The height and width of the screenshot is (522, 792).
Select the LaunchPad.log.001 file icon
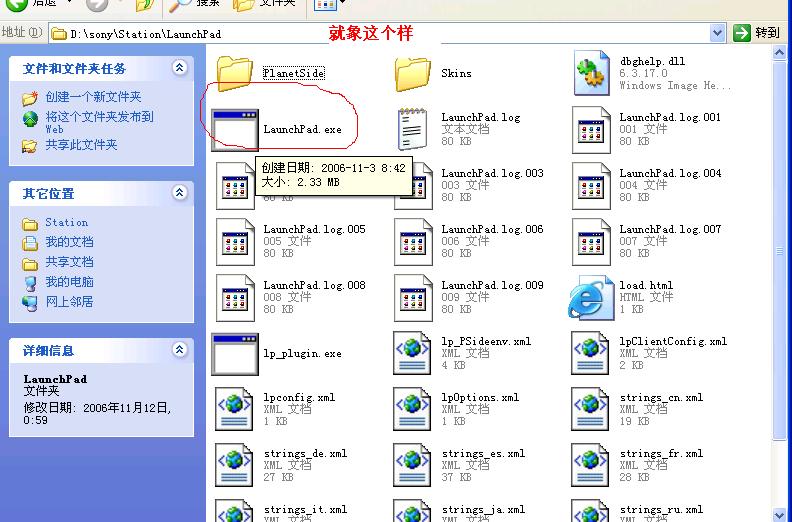pos(591,130)
